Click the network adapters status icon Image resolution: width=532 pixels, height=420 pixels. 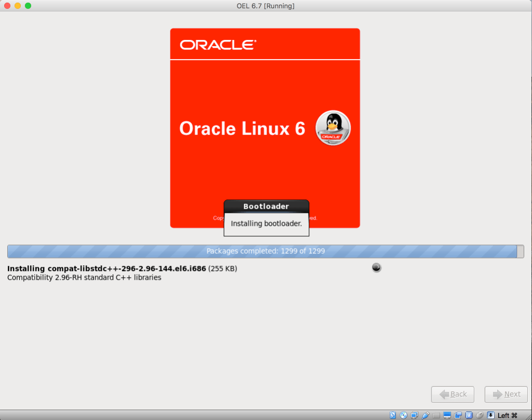tap(414, 415)
